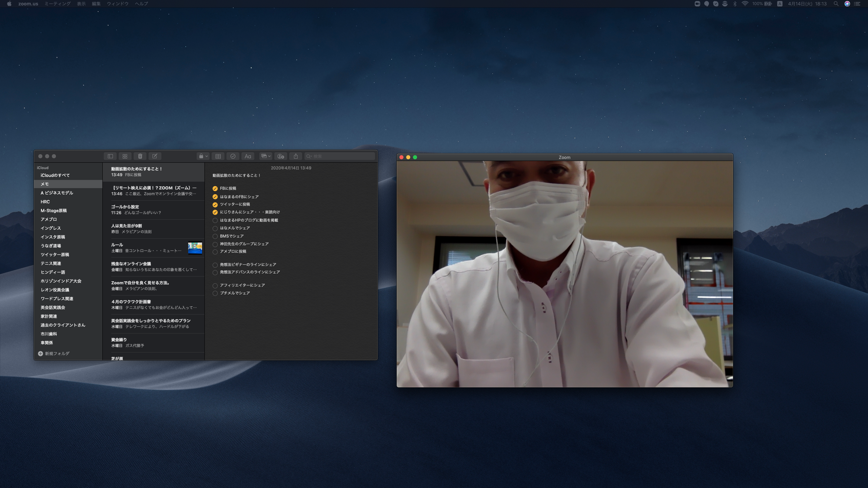Open the Wi-Fi status menu
Image resolution: width=868 pixels, height=488 pixels.
(x=745, y=4)
